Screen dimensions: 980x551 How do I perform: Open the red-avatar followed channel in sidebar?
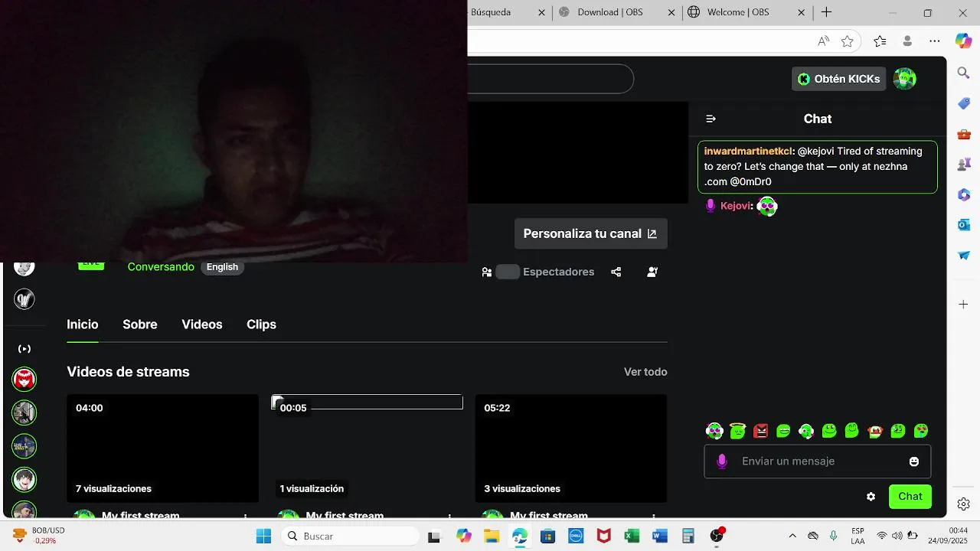(x=24, y=379)
